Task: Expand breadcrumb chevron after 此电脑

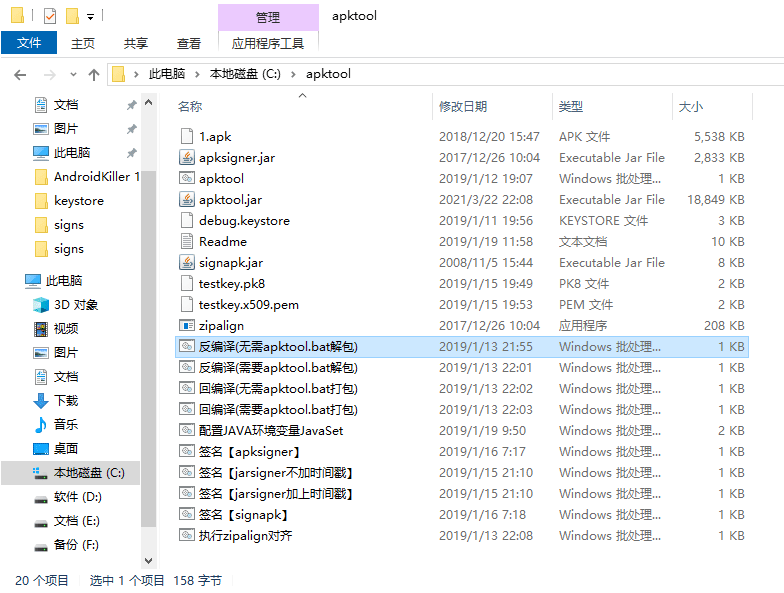Action: point(198,74)
